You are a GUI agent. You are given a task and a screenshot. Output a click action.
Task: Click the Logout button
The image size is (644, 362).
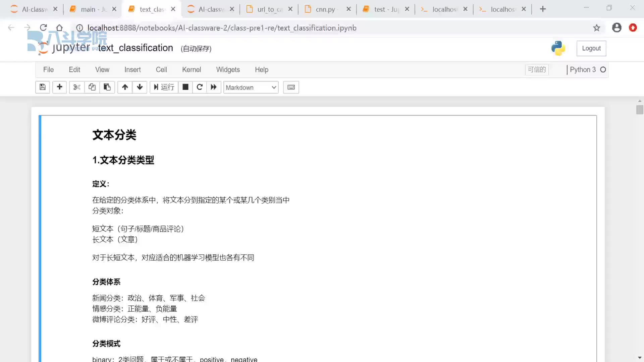pos(591,48)
